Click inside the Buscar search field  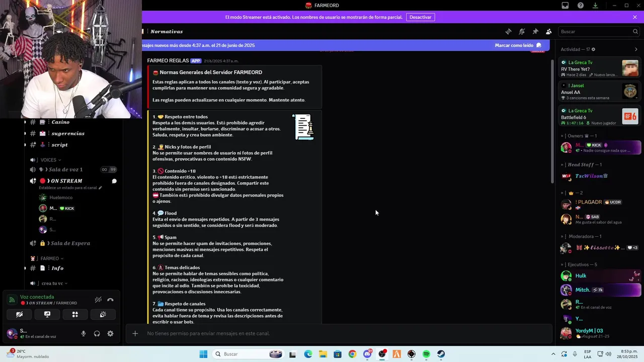(599, 31)
